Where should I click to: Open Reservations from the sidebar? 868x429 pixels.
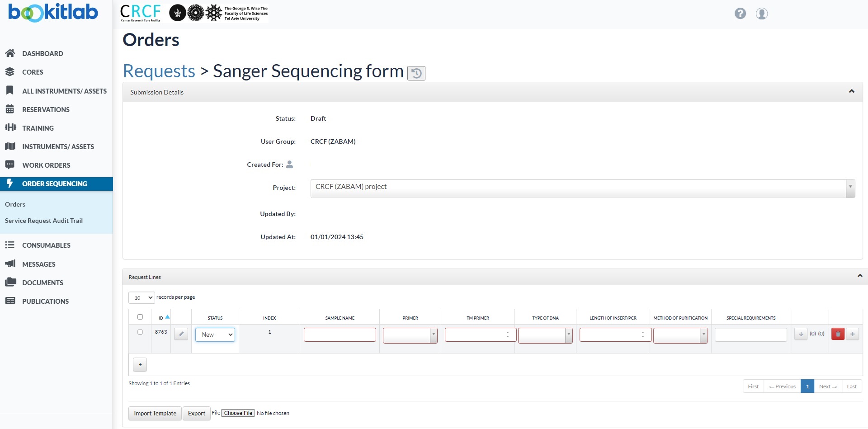tap(10, 109)
